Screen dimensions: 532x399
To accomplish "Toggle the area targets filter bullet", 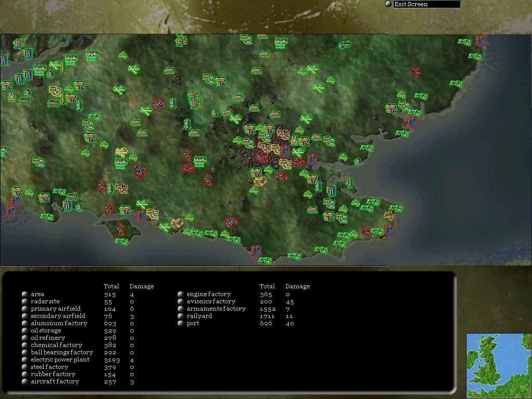I will click(x=25, y=294).
